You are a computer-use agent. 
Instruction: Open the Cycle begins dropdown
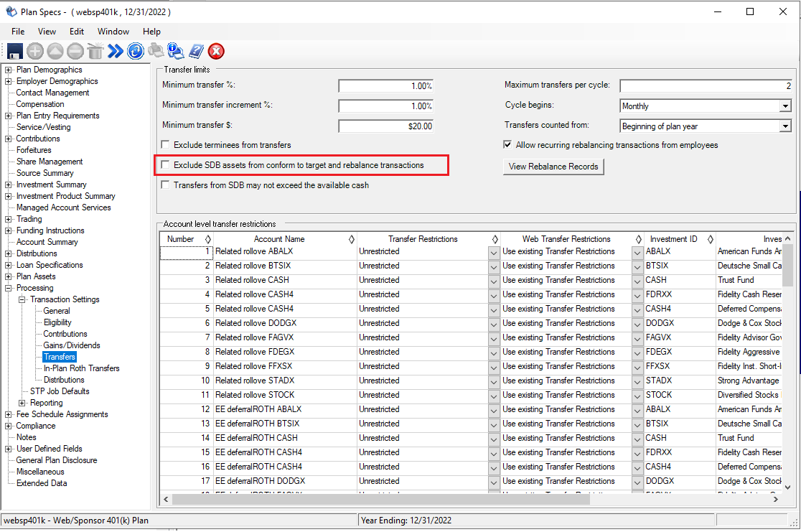(x=786, y=106)
